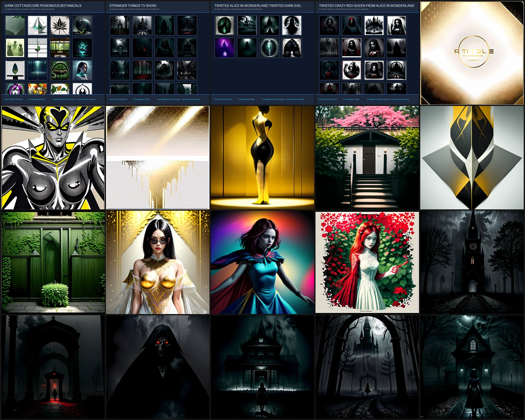
Task: Open the gold circular logo image
Action: tap(472, 53)
